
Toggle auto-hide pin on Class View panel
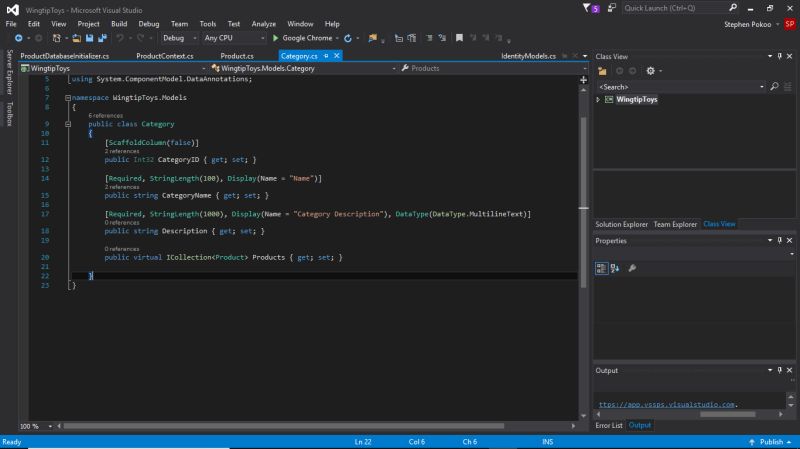(x=780, y=56)
